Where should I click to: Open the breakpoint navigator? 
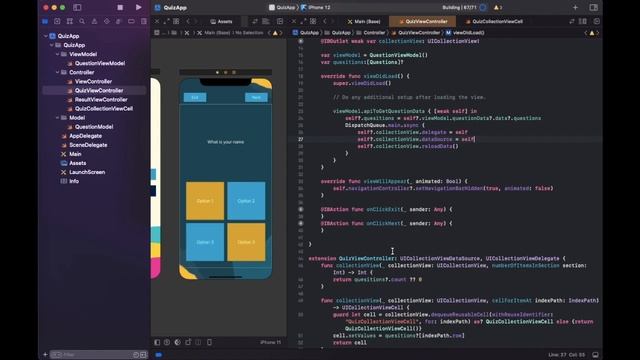tap(131, 21)
